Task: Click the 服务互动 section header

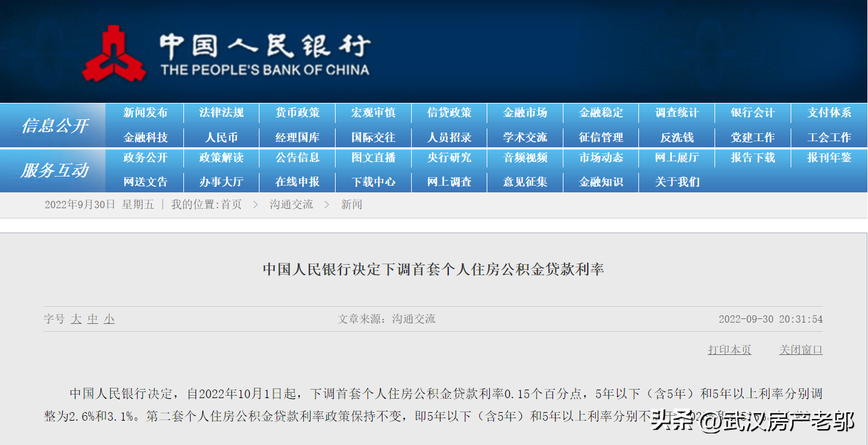Action: (x=55, y=170)
